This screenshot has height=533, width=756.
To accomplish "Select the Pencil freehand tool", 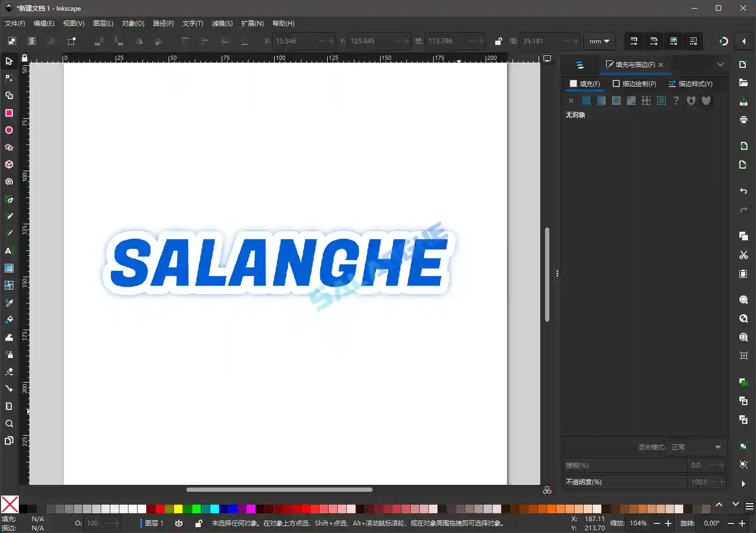I will (9, 216).
